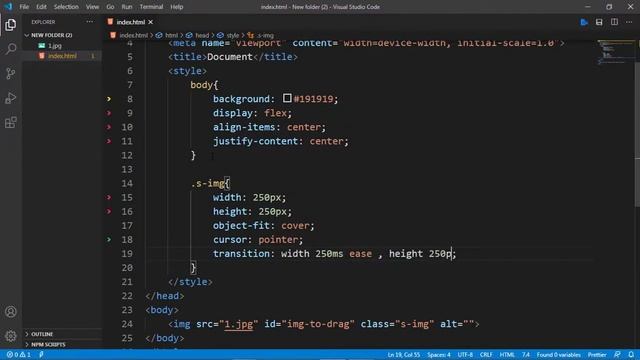Click .s-img in the breadcrumb
640x360 pixels.
pos(265,36)
